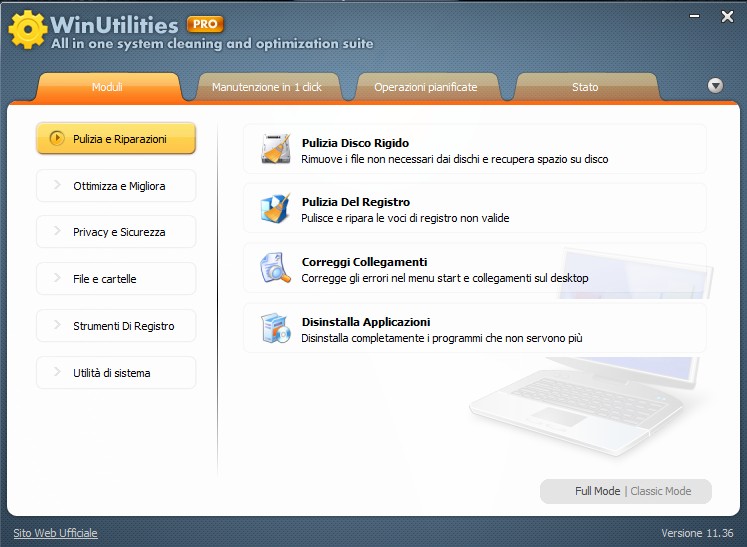This screenshot has width=747, height=547.
Task: Click the Corregge gli errori nel menu description
Action: pyautogui.click(x=444, y=278)
